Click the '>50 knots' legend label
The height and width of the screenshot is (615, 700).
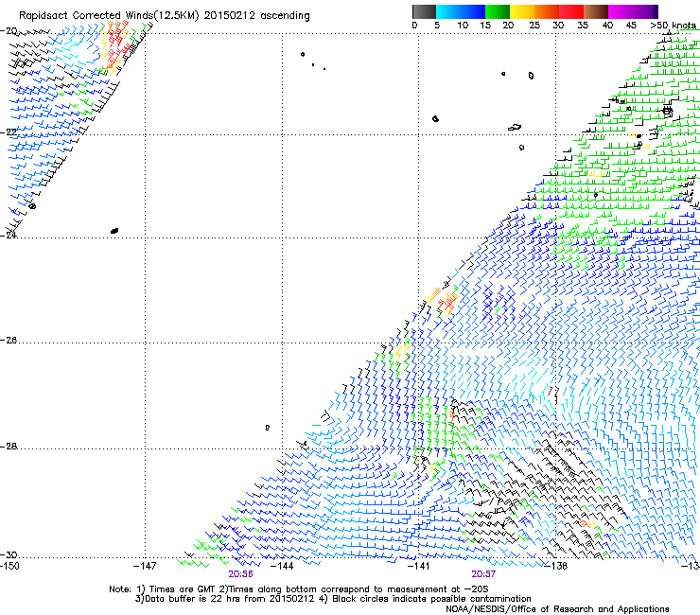(x=674, y=26)
